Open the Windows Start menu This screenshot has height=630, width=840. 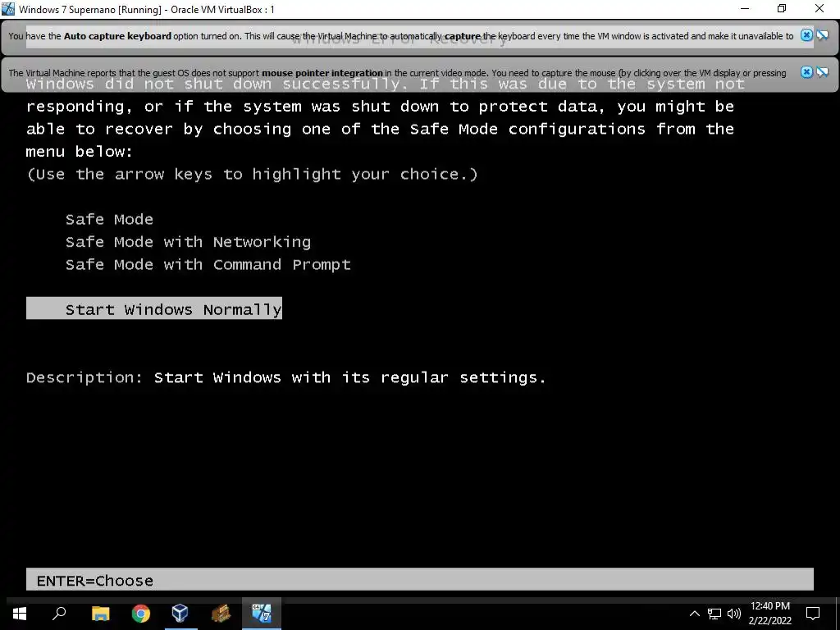[20, 614]
